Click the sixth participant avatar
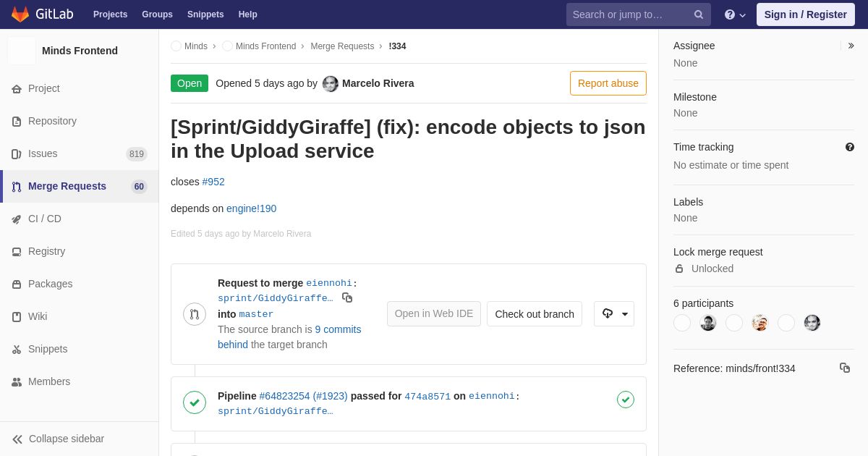This screenshot has height=456, width=868. point(812,323)
